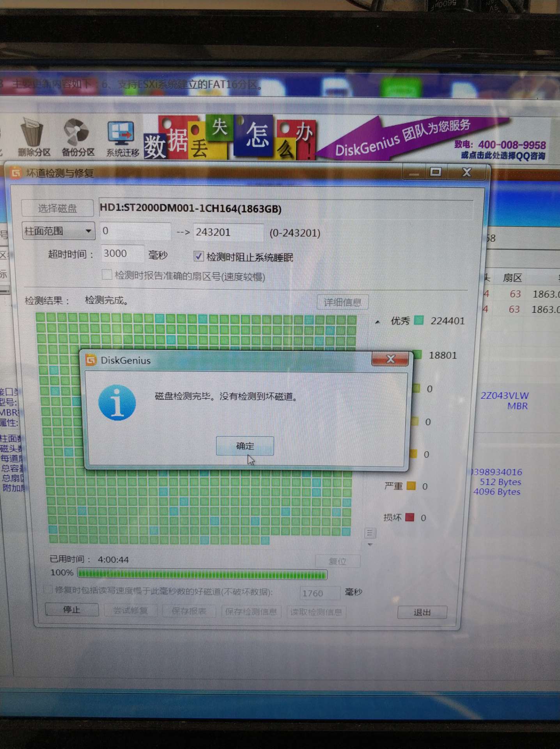Click the 保存报表 button
Viewport: 560px width, 749px height.
[189, 611]
